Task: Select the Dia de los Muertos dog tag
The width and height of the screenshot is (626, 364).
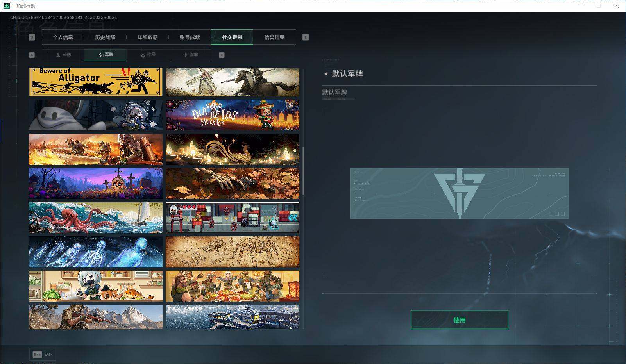Action: pyautogui.click(x=233, y=115)
